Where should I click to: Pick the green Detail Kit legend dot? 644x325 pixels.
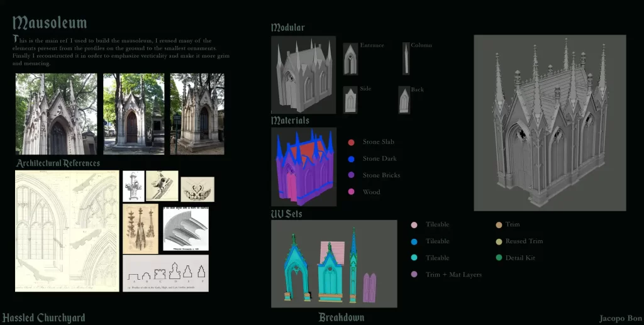(x=498, y=258)
